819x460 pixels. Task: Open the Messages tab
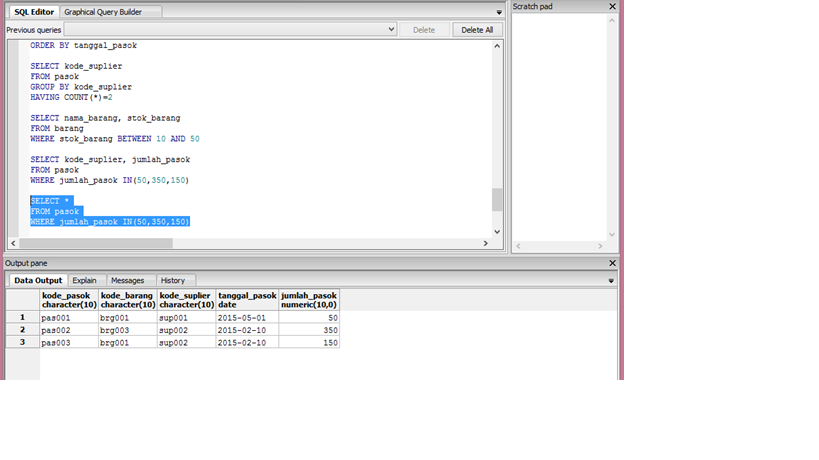(x=127, y=280)
